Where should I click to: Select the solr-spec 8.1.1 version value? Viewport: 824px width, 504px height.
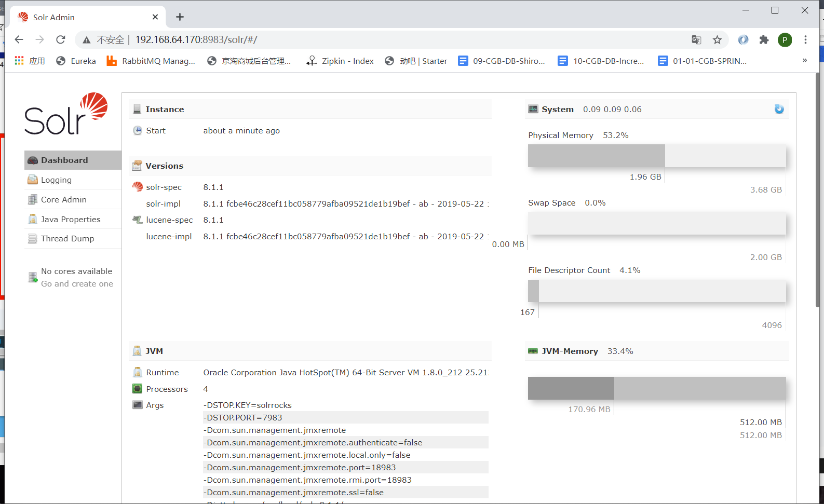(213, 187)
